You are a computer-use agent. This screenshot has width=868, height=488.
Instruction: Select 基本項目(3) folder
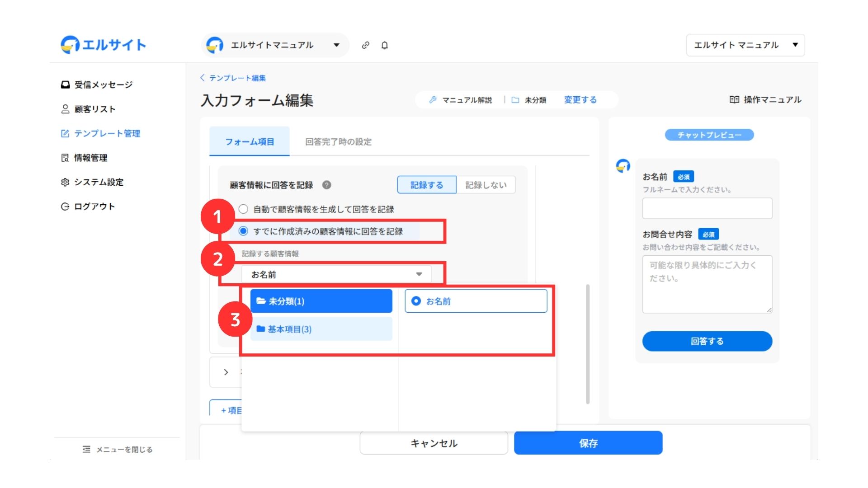321,329
